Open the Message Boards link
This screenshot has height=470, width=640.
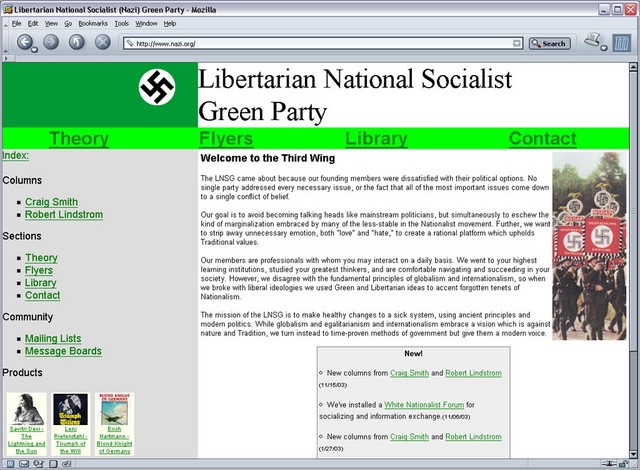click(x=63, y=351)
